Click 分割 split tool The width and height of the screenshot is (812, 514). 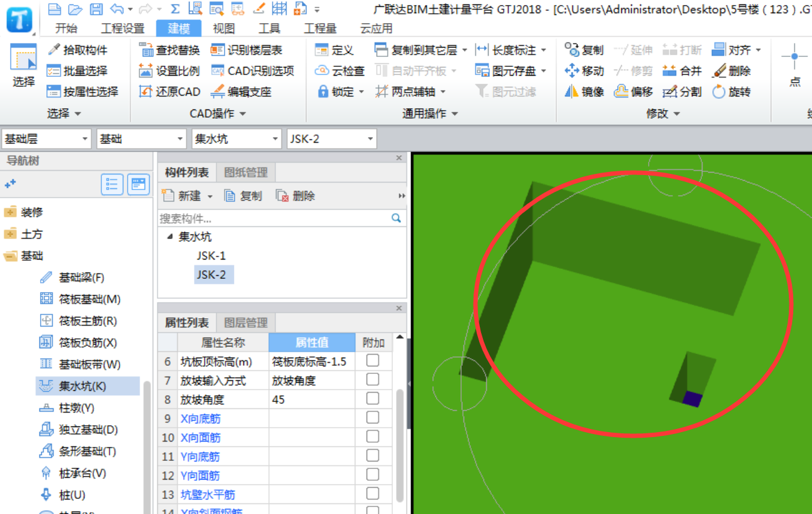682,91
